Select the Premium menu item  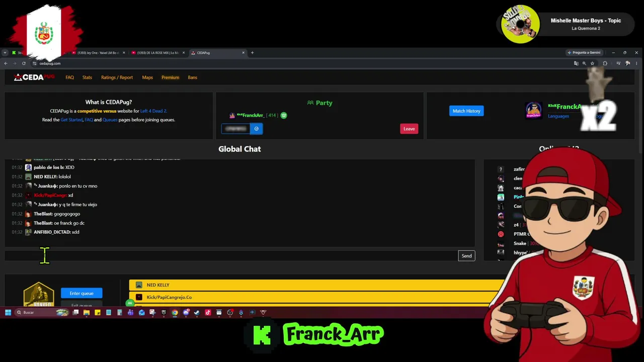pyautogui.click(x=170, y=77)
